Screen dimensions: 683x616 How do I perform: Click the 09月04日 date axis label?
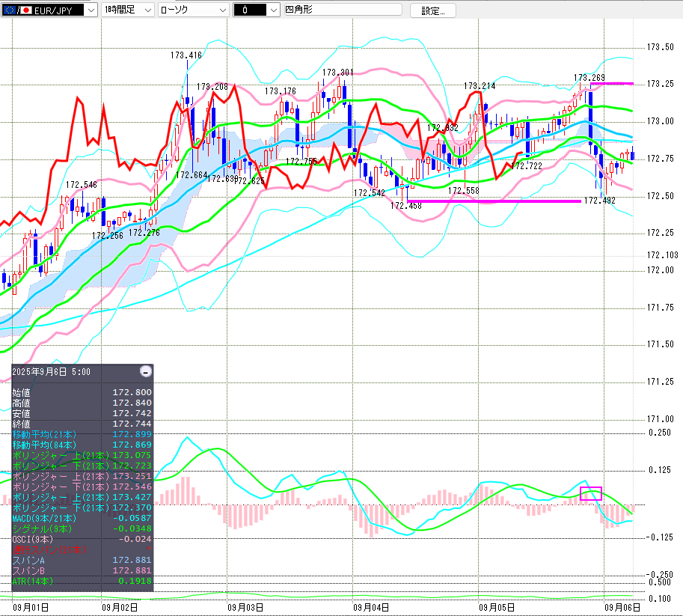[x=371, y=607]
